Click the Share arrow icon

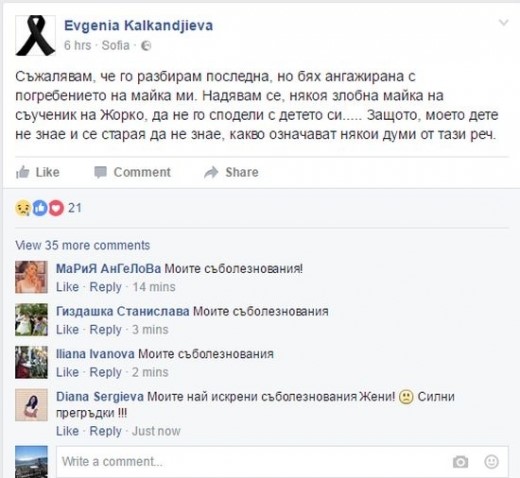tap(211, 172)
